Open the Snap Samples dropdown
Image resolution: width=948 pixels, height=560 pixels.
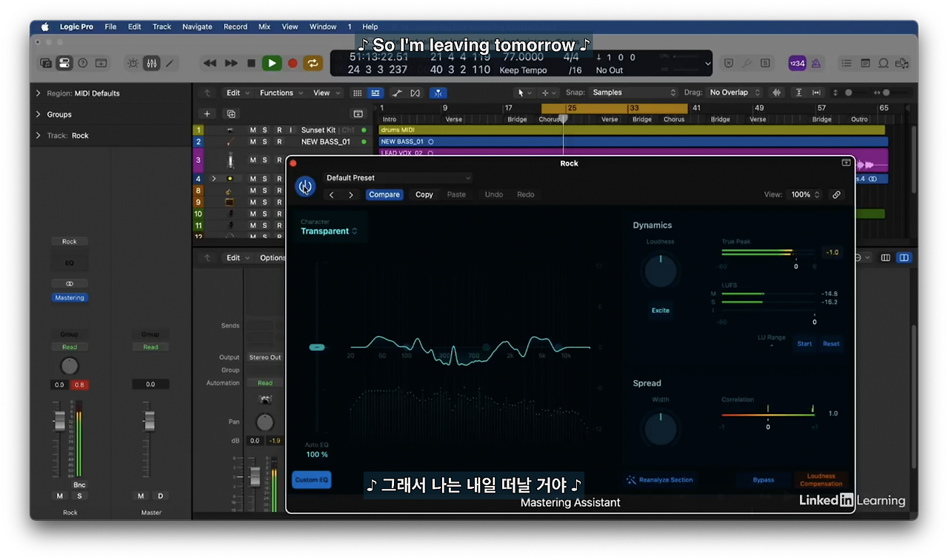click(x=634, y=93)
